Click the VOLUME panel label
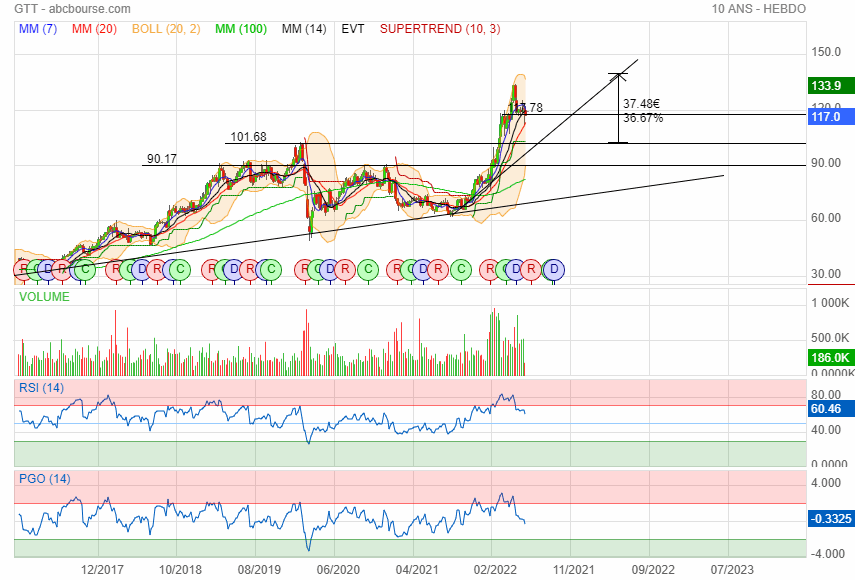 (44, 297)
